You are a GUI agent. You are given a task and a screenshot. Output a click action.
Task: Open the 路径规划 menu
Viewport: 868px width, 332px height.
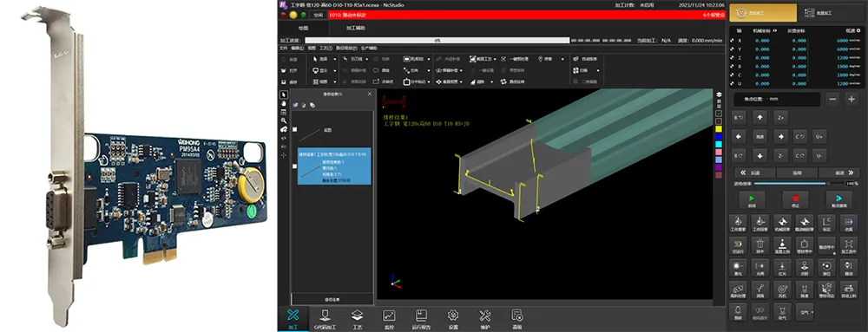pyautogui.click(x=347, y=48)
